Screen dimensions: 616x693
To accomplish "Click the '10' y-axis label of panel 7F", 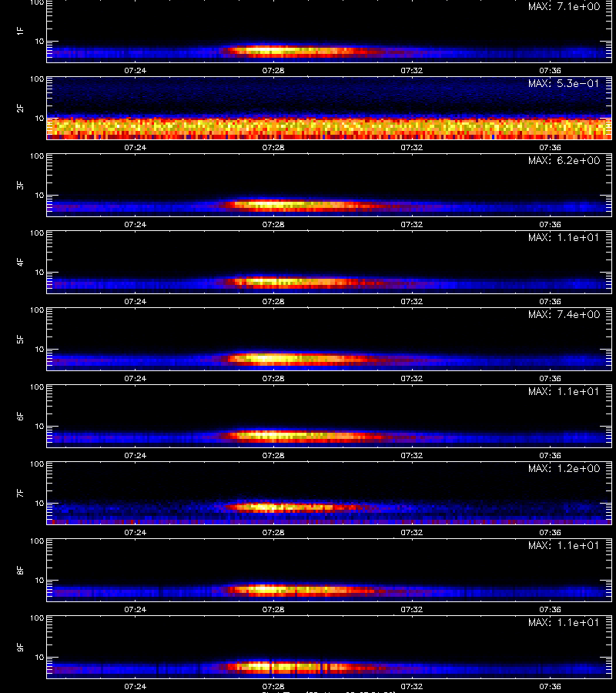I will [x=39, y=504].
